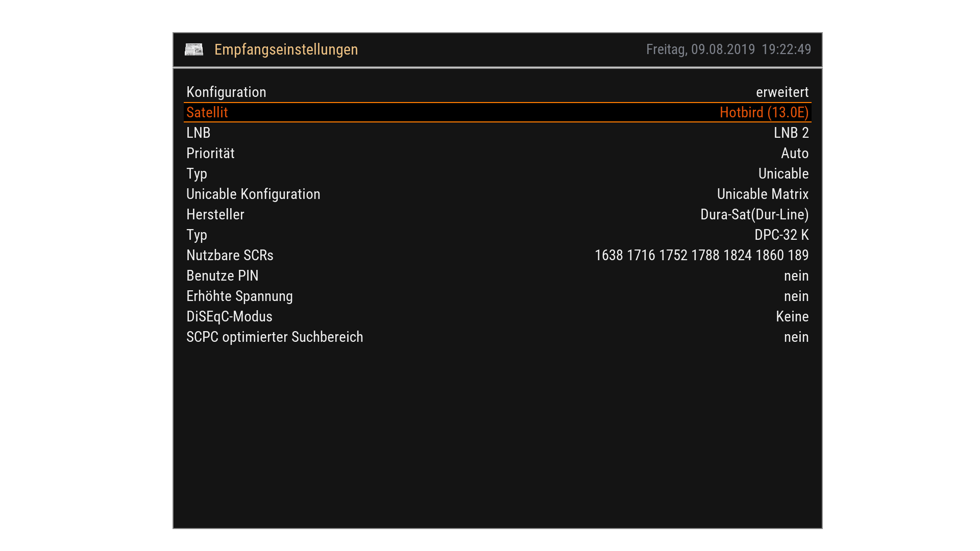Change the Unicable Matrix value

pos(763,194)
